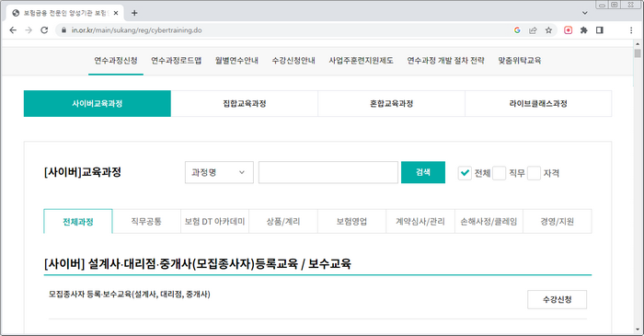Viewport: 644px width, 336px height.
Task: Close the current browser tab
Action: point(116,13)
